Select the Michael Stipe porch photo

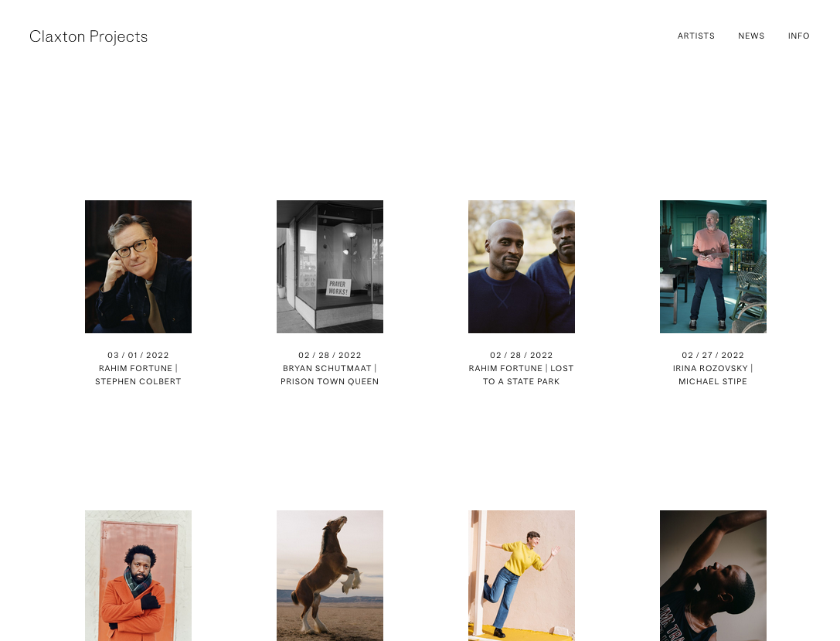tap(713, 267)
